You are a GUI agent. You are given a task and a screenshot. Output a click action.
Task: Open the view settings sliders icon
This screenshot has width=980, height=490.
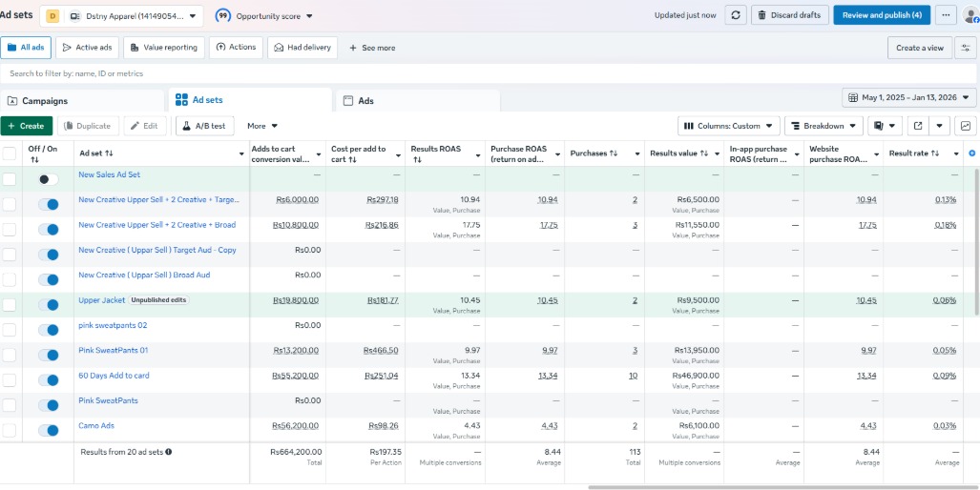(x=966, y=48)
